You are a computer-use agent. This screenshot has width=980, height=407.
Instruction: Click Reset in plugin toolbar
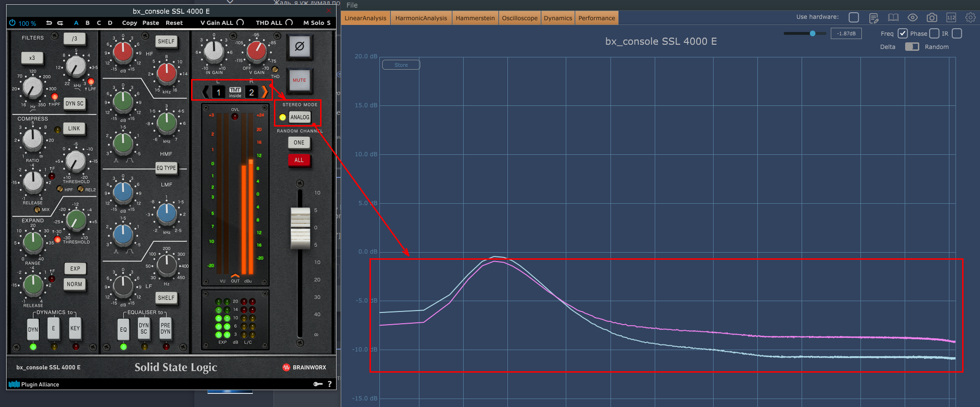point(174,23)
